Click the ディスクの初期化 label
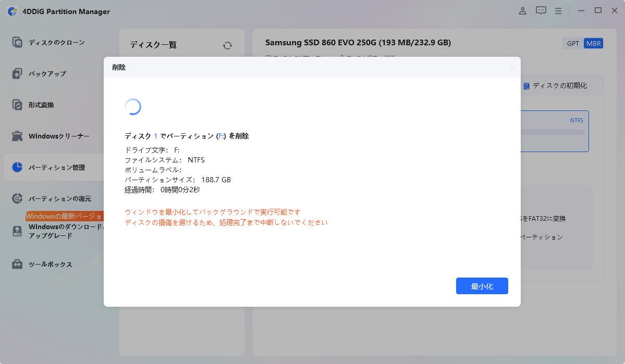 tap(560, 85)
